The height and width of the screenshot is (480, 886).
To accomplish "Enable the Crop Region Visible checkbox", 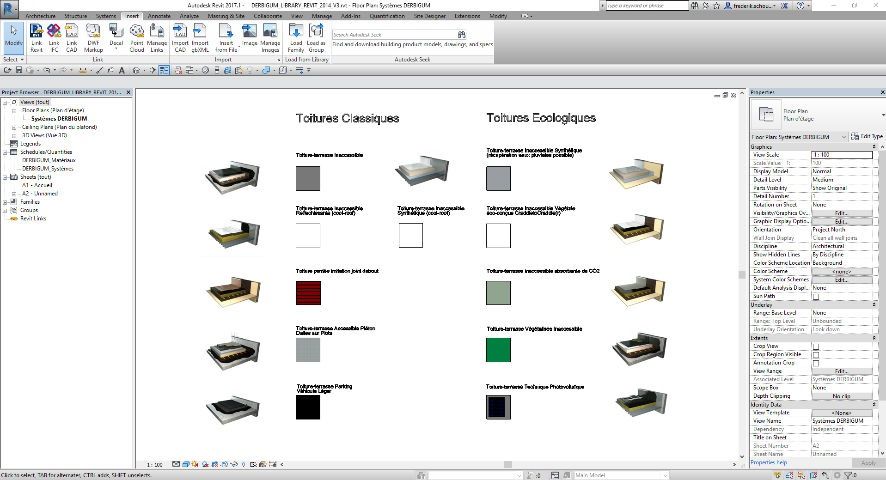I will 815,355.
